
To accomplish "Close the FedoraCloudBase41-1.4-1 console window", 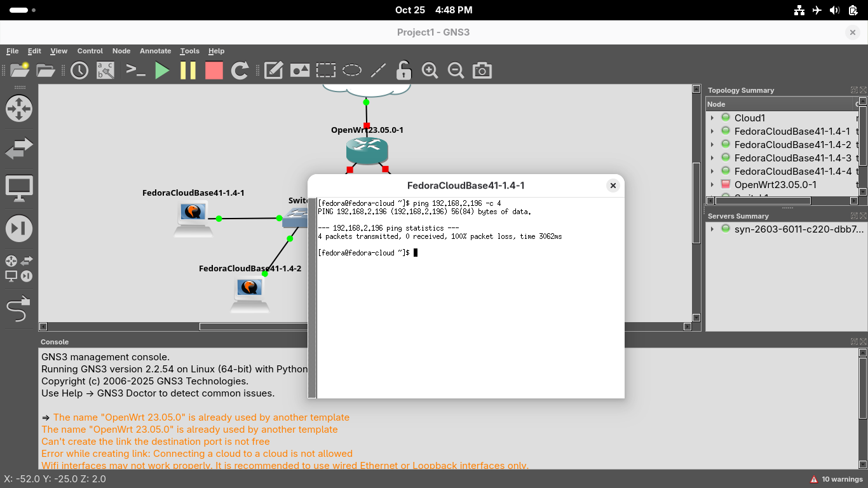I will (613, 186).
